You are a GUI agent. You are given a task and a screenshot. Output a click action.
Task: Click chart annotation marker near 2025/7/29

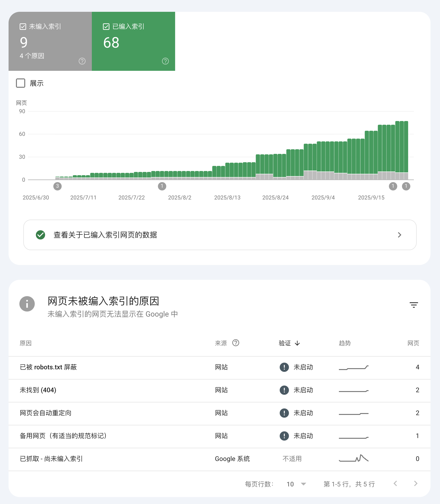click(x=162, y=186)
